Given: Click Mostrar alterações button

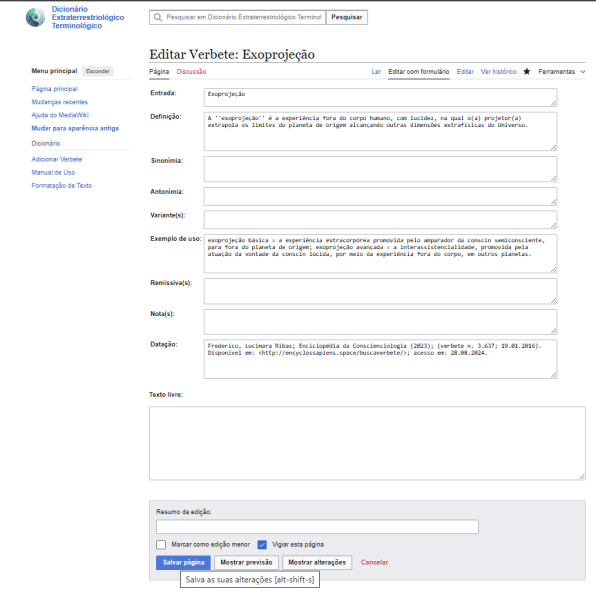Looking at the screenshot, I should (x=317, y=562).
